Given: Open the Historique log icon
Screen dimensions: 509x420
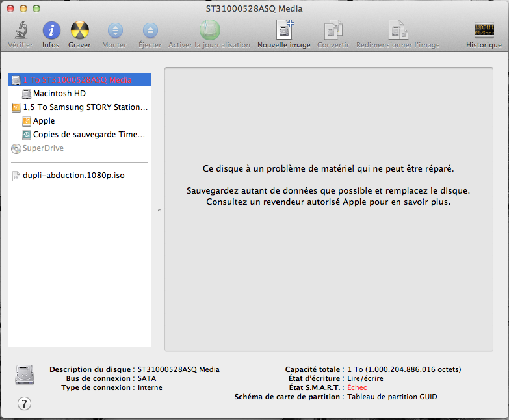Looking at the screenshot, I should 484,30.
